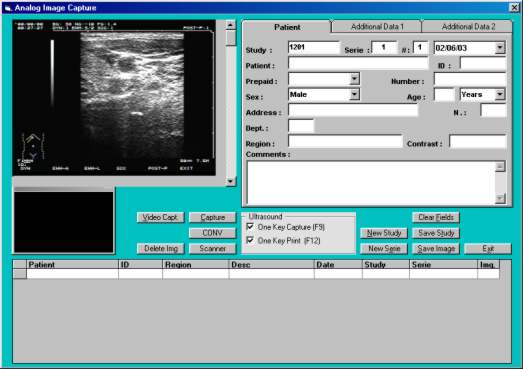Switch to the Patient tab

[287, 27]
